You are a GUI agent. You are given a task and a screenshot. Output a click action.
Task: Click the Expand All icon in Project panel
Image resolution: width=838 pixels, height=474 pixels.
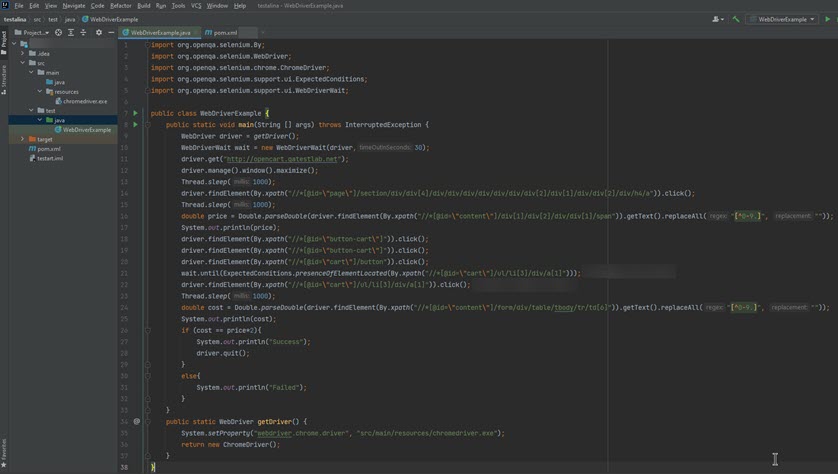point(71,33)
